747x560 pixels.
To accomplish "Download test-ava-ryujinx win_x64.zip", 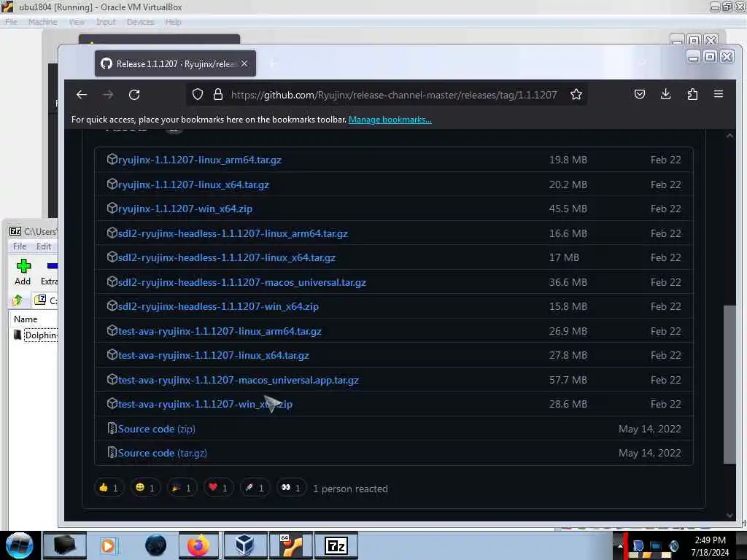I will click(x=205, y=404).
